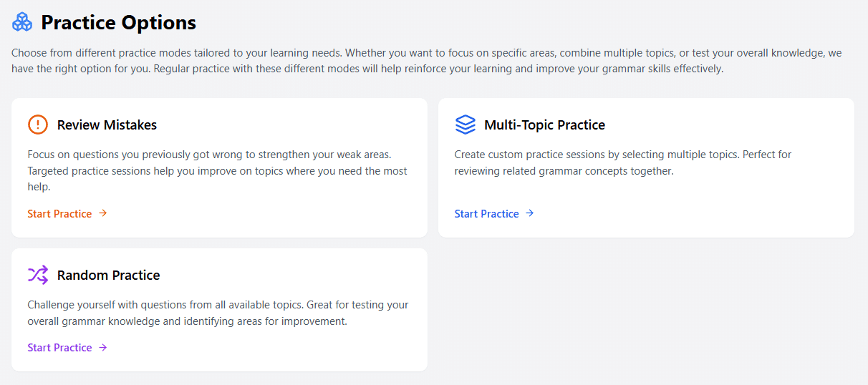The image size is (868, 385).
Task: Click the Review Mistakes description text
Action: click(x=218, y=170)
